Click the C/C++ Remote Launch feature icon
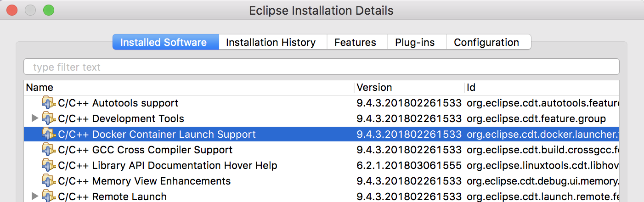 click(48, 196)
